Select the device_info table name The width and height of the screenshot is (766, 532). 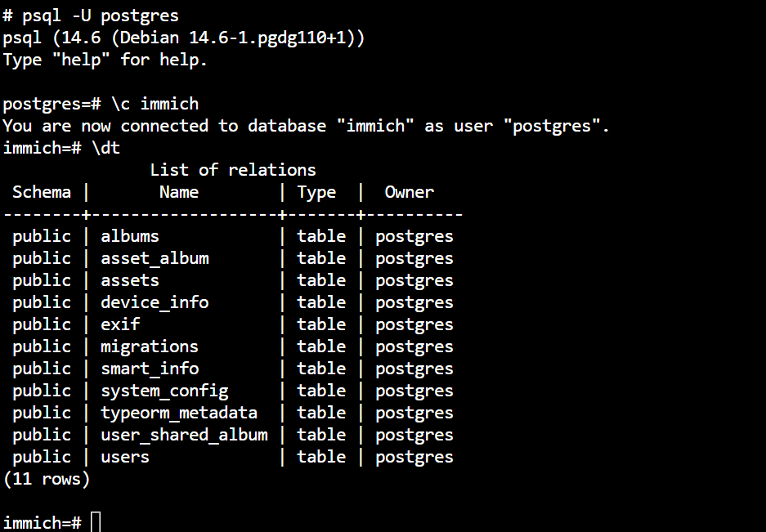155,302
